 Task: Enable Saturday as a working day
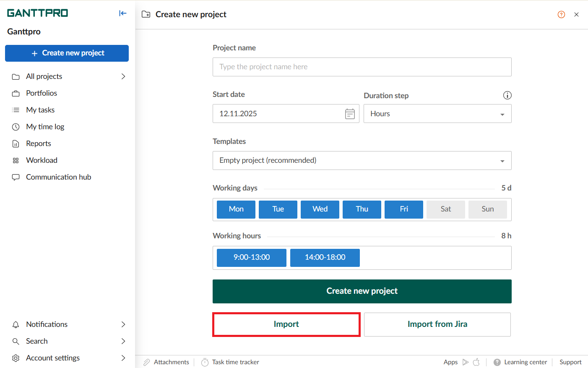point(445,209)
